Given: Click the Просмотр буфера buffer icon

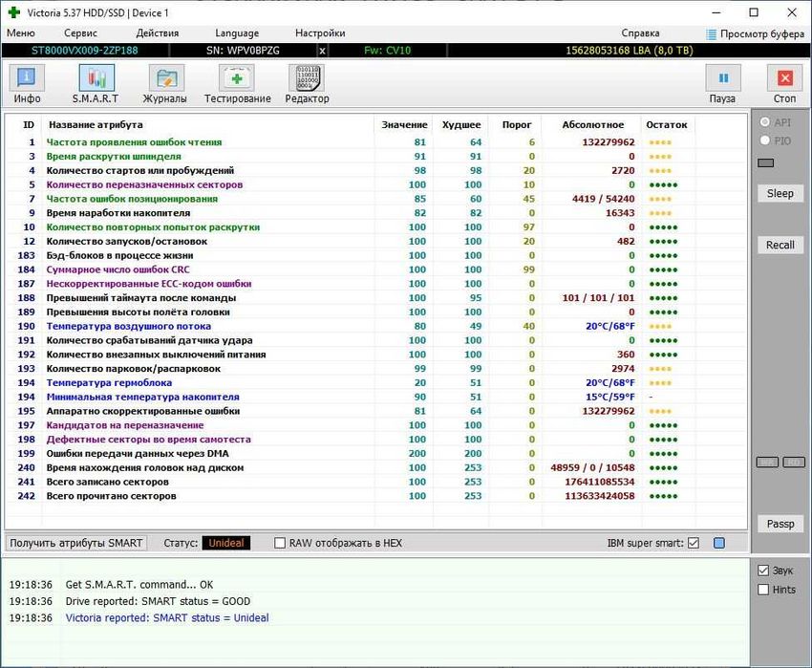Looking at the screenshot, I should 711,34.
